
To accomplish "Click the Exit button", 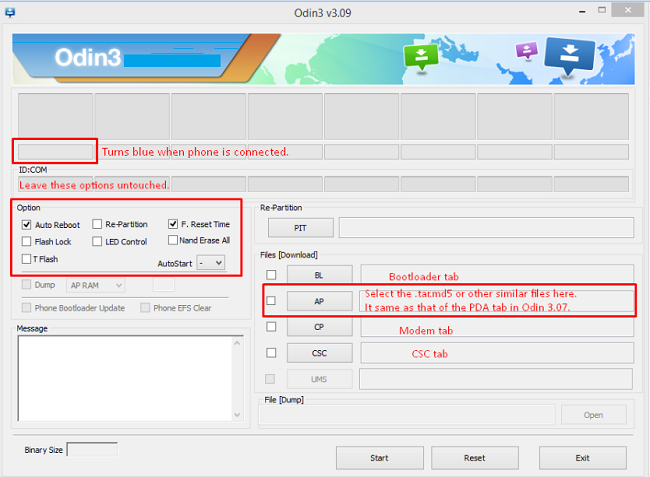I will tap(583, 458).
